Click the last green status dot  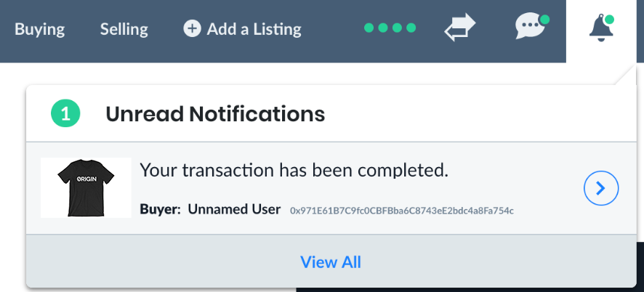[x=411, y=28]
